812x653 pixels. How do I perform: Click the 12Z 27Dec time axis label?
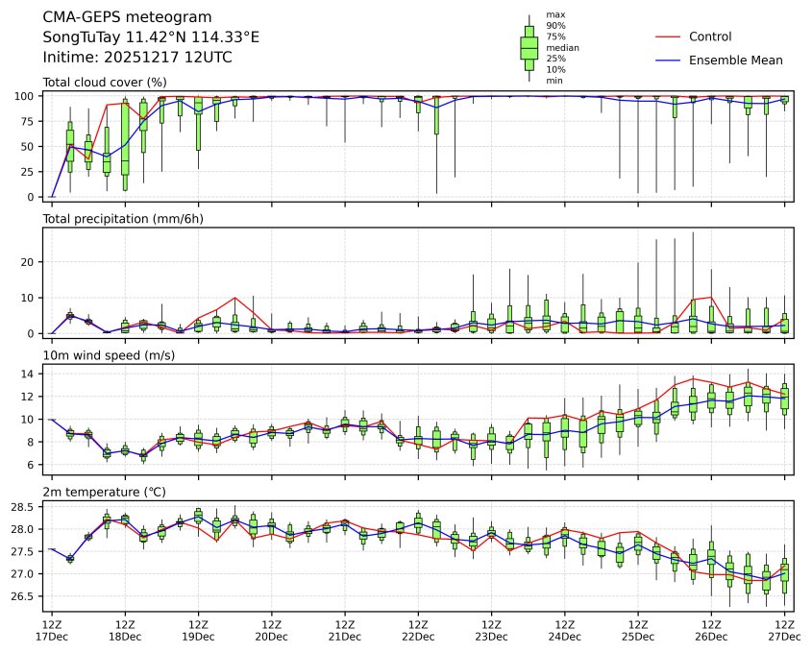tap(784, 629)
